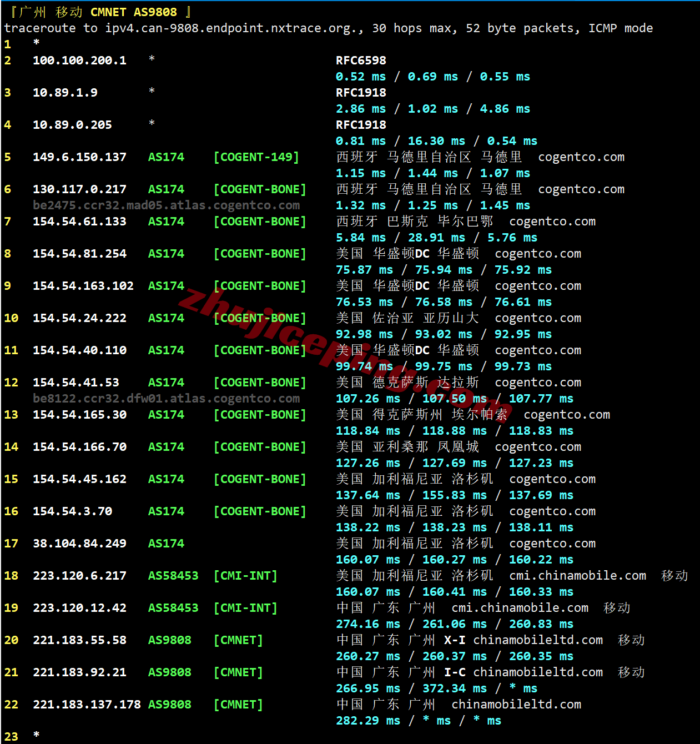Click the 282.29 ms latency on hop 22
The width and height of the screenshot is (700, 744).
[368, 721]
